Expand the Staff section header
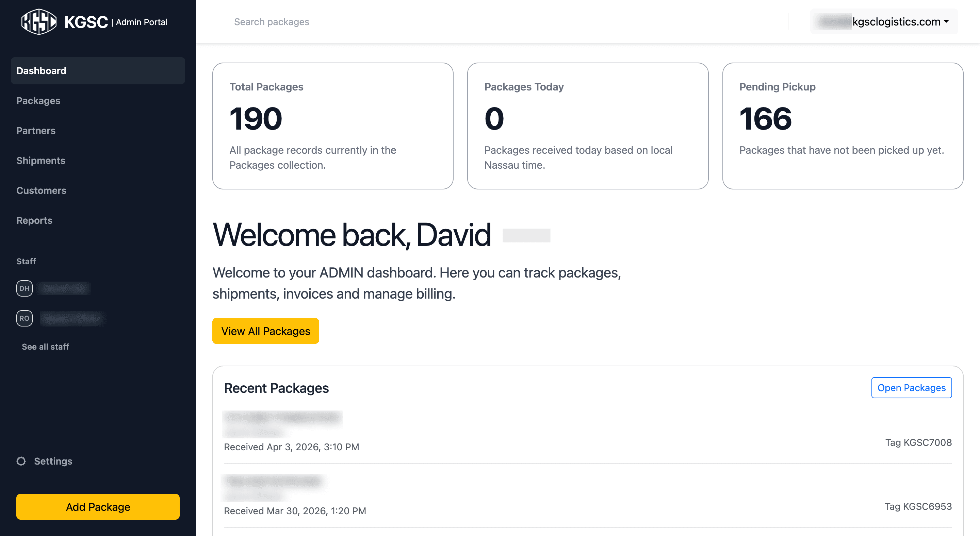This screenshot has width=980, height=536. [x=26, y=261]
